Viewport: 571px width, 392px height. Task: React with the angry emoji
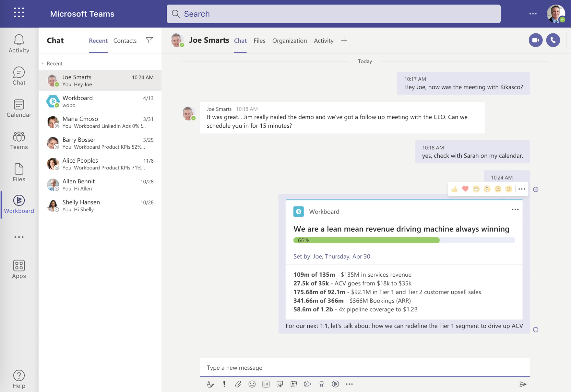pyautogui.click(x=509, y=189)
